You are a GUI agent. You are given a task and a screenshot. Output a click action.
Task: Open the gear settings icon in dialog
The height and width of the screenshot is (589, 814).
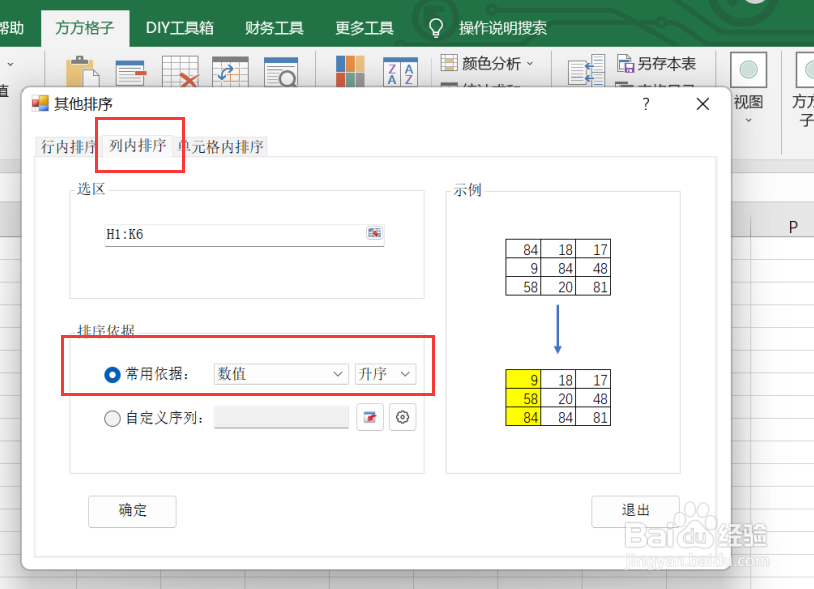[x=402, y=417]
